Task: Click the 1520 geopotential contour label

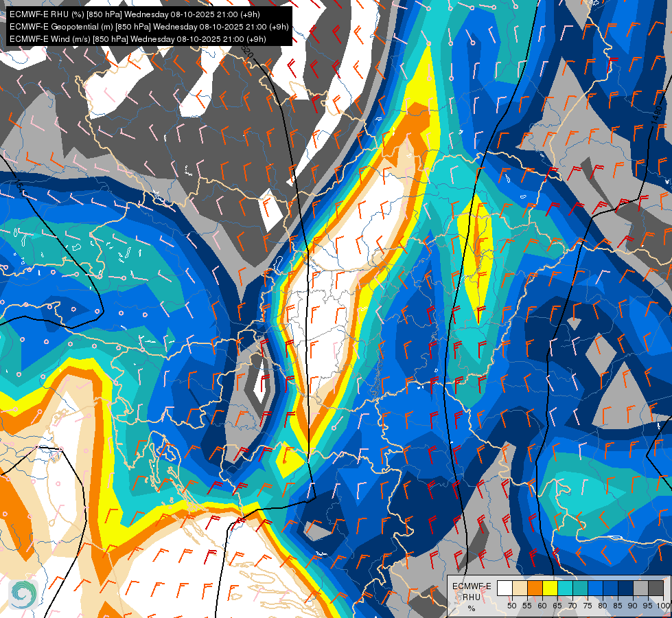Action: coord(247,51)
